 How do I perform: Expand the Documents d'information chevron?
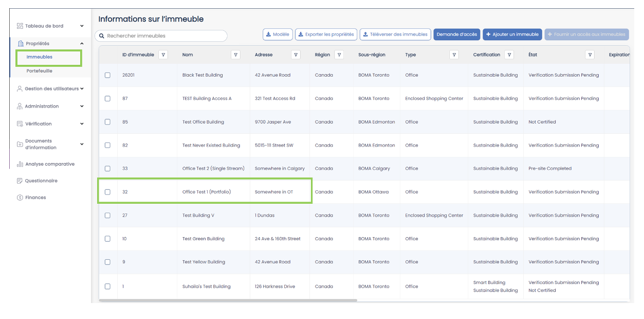click(82, 144)
